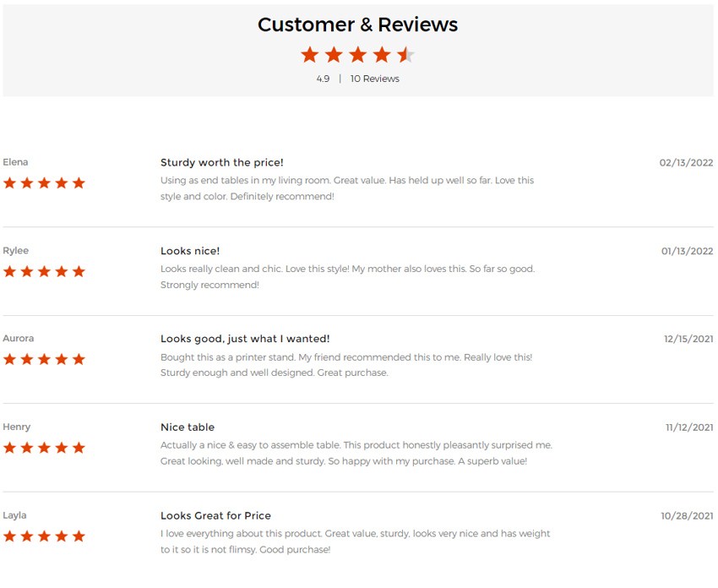Click Elena's five-star rating
The height and width of the screenshot is (588, 718).
[44, 183]
